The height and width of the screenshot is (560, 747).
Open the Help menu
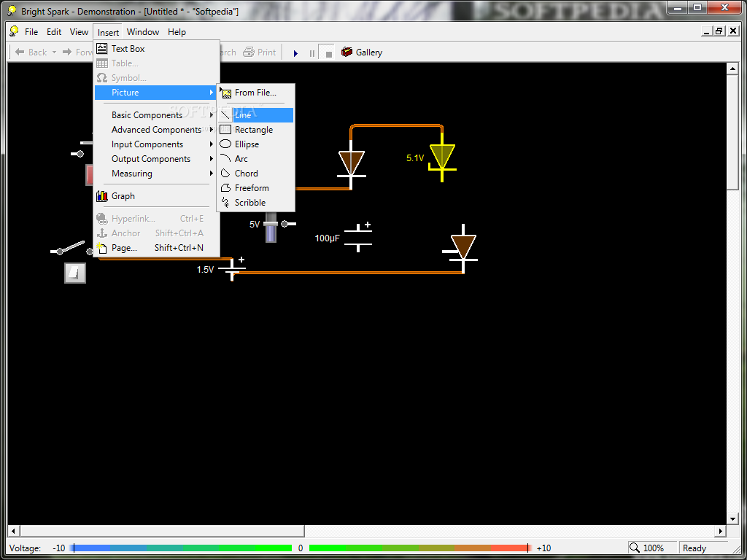click(x=177, y=32)
